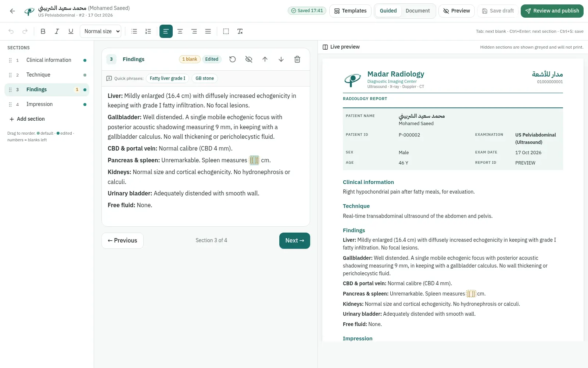Screen dimensions: 588x368
Task: Select Technique section in sidebar
Action: [47, 75]
